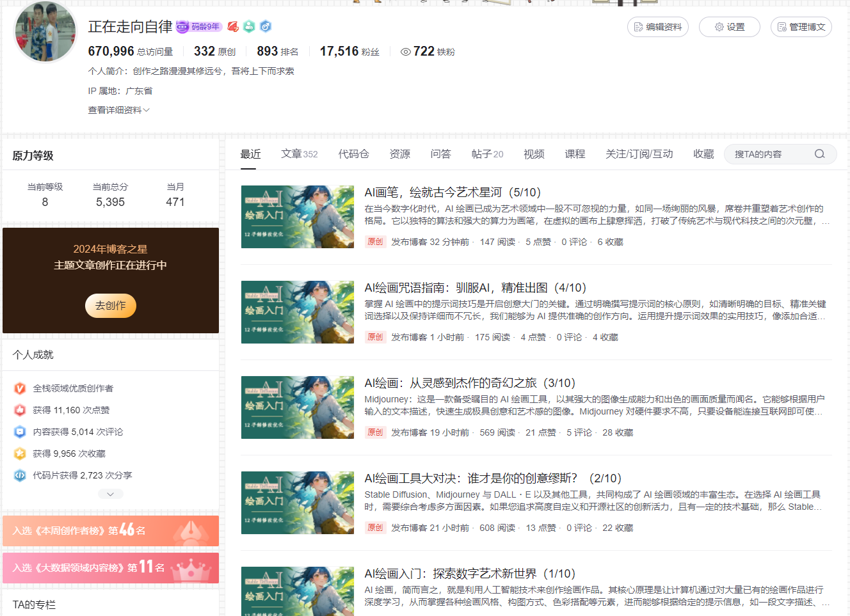This screenshot has height=616, width=850.
Task: Open article AI画笔，绘就古今艺术星河 (5/10)
Action: (453, 193)
